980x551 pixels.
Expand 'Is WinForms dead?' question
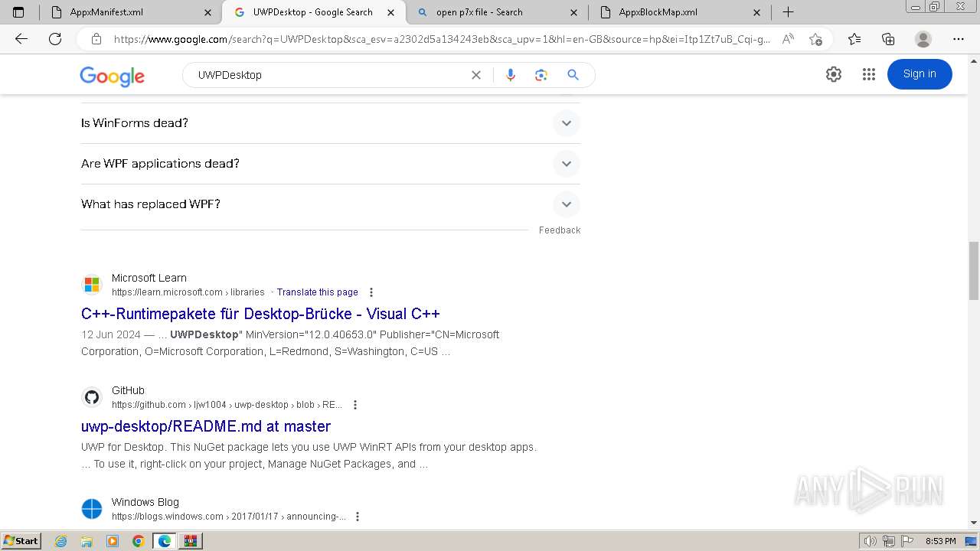pos(331,123)
